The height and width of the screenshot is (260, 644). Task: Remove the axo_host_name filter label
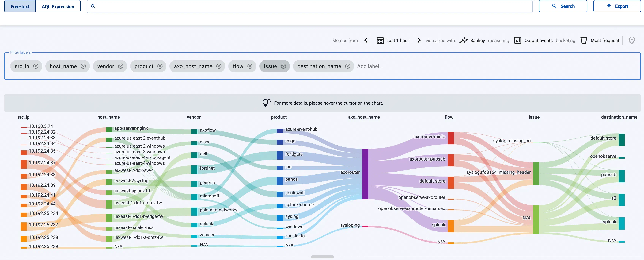[219, 66]
